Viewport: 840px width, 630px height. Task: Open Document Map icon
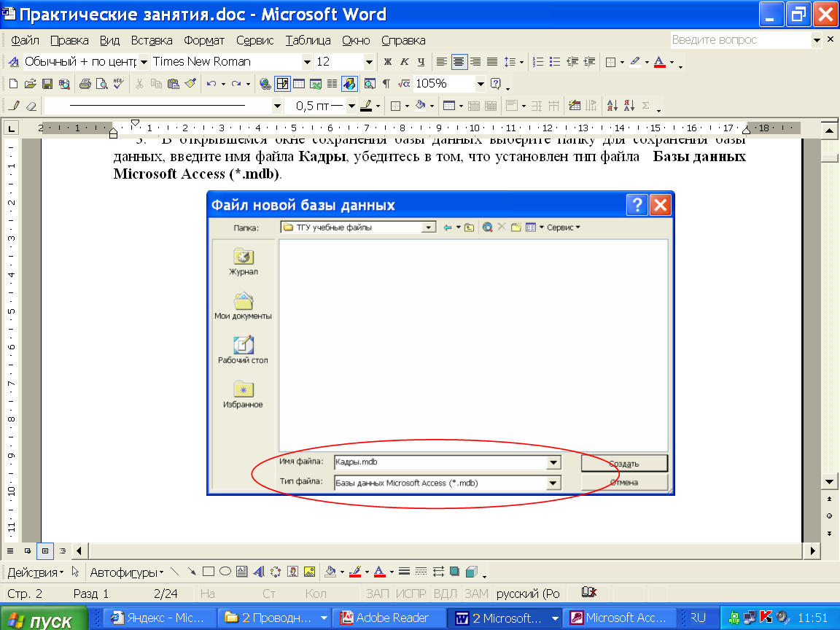point(370,84)
